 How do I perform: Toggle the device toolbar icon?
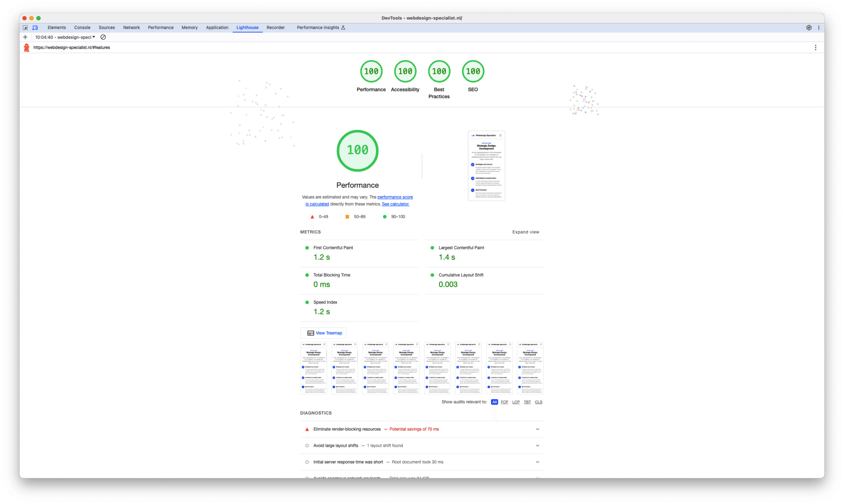(x=35, y=27)
